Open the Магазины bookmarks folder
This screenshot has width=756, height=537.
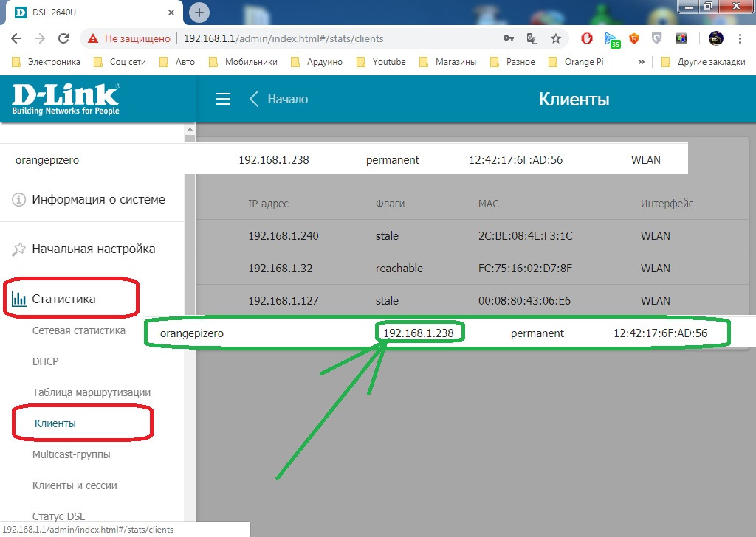(448, 62)
